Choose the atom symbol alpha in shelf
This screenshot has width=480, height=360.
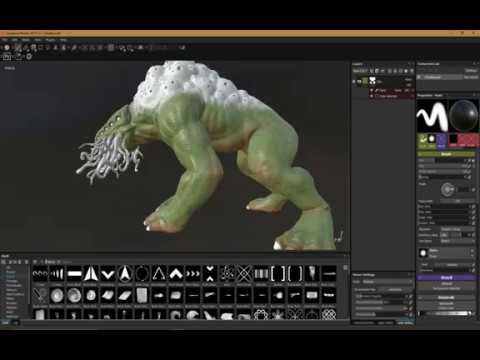(x=227, y=274)
